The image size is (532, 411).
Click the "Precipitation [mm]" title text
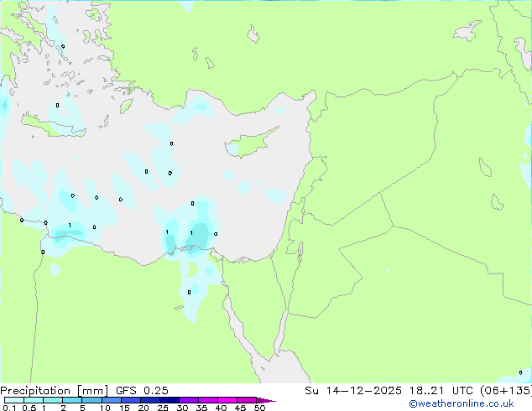point(54,391)
